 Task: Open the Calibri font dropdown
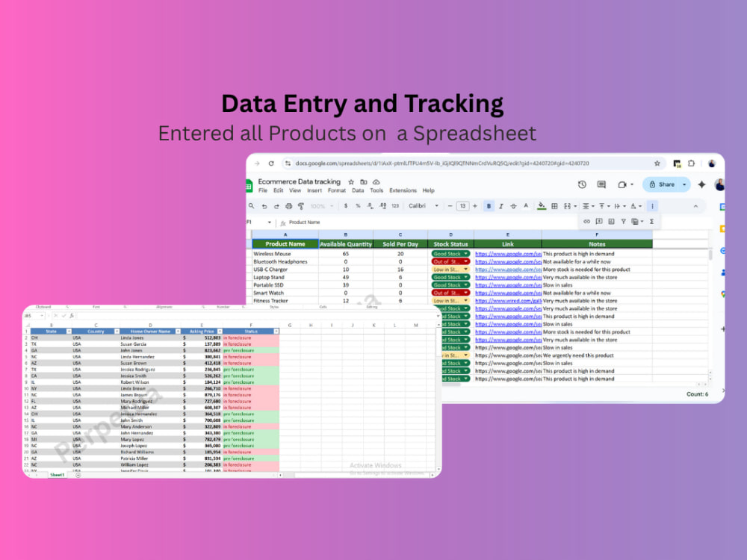point(424,206)
